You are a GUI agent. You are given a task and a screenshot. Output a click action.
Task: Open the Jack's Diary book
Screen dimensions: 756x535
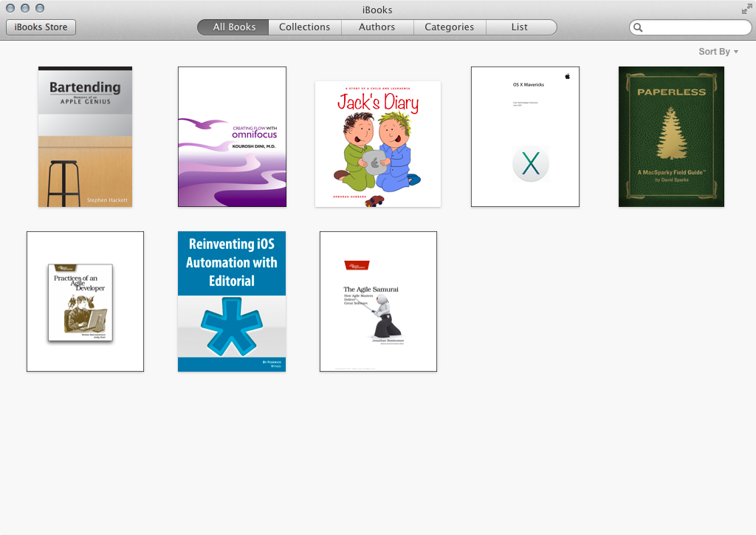click(x=378, y=144)
